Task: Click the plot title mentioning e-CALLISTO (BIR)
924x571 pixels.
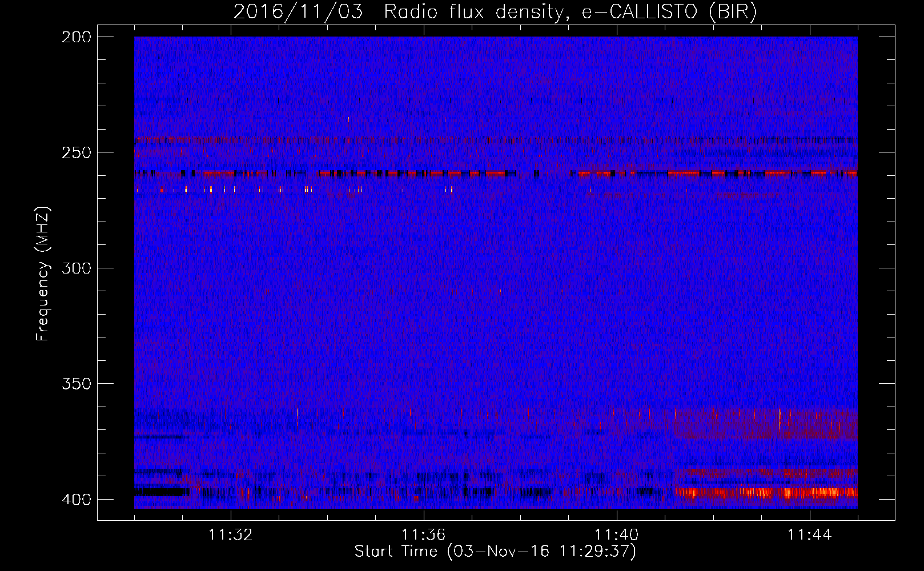Action: tap(495, 12)
